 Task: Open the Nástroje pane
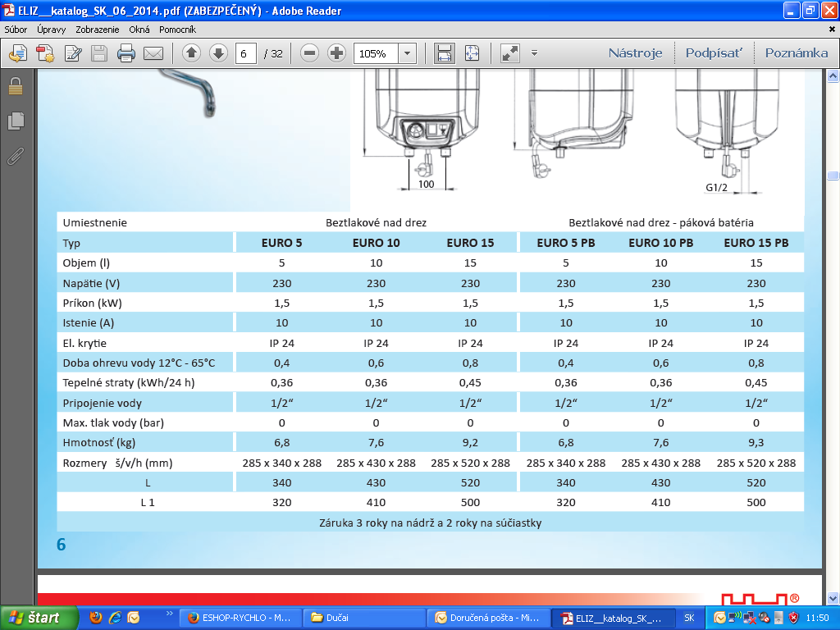tap(635, 53)
